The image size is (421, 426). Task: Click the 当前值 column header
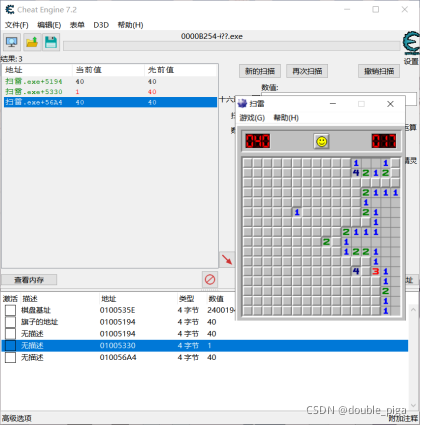[108, 70]
